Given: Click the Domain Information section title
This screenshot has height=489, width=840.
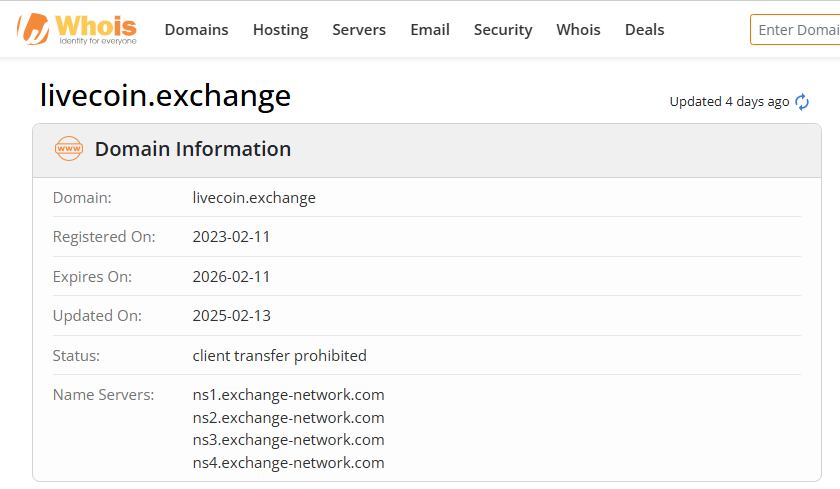Looking at the screenshot, I should tap(193, 149).
